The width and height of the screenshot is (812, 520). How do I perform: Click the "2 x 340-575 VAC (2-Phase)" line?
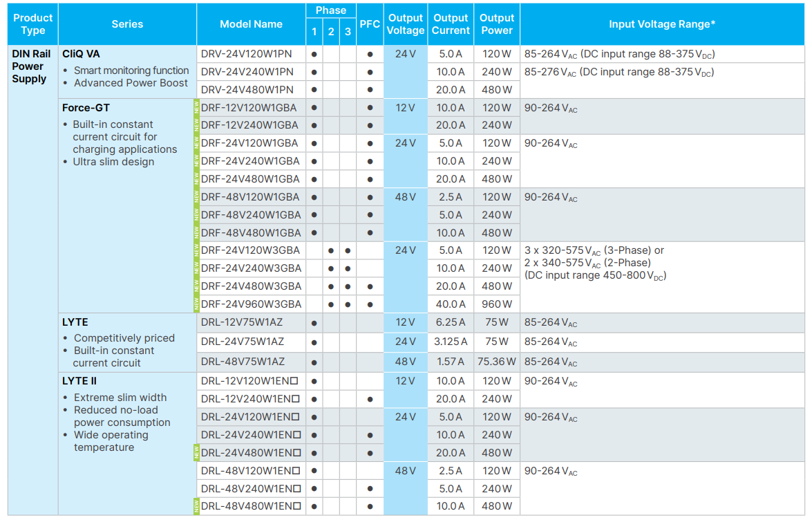[x=588, y=263]
